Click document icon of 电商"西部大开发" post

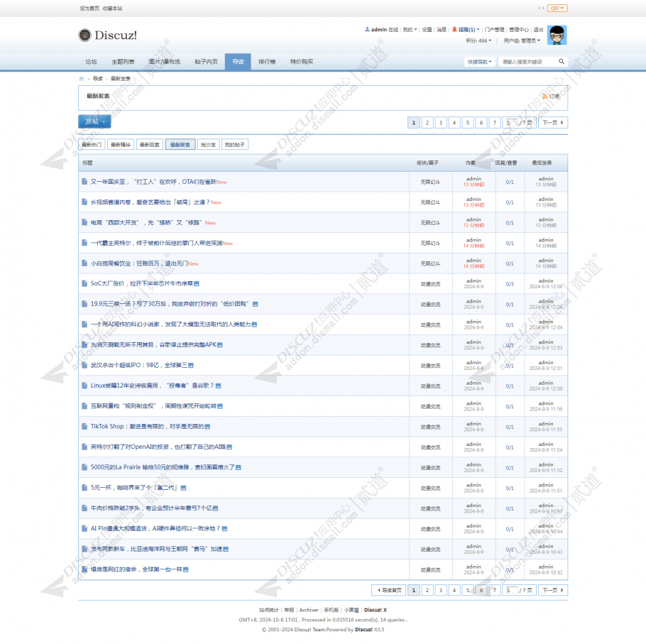(84, 222)
